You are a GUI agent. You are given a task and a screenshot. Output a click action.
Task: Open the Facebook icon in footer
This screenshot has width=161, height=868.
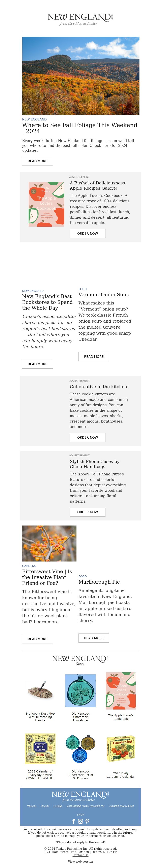click(x=74, y=821)
